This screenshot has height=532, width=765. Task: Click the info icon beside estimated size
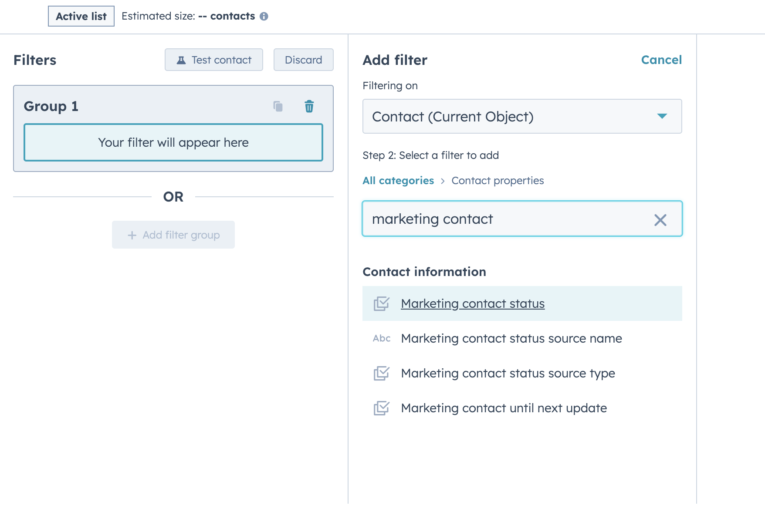tap(265, 16)
